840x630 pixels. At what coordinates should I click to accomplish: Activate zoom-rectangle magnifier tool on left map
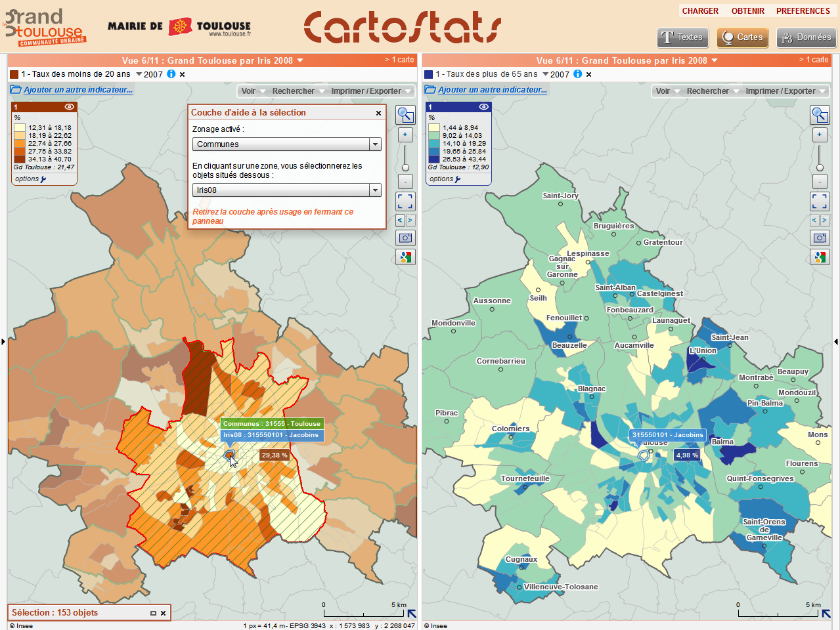pos(405,115)
